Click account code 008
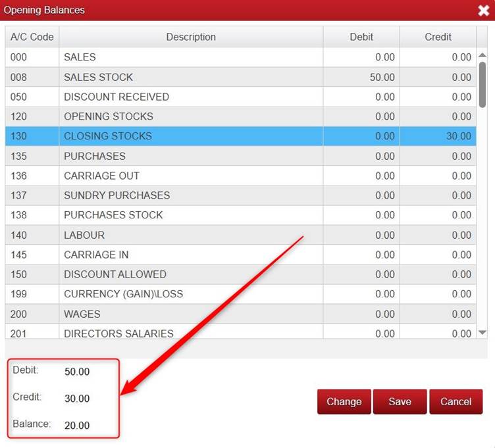This screenshot has width=495, height=448. pyautogui.click(x=18, y=77)
